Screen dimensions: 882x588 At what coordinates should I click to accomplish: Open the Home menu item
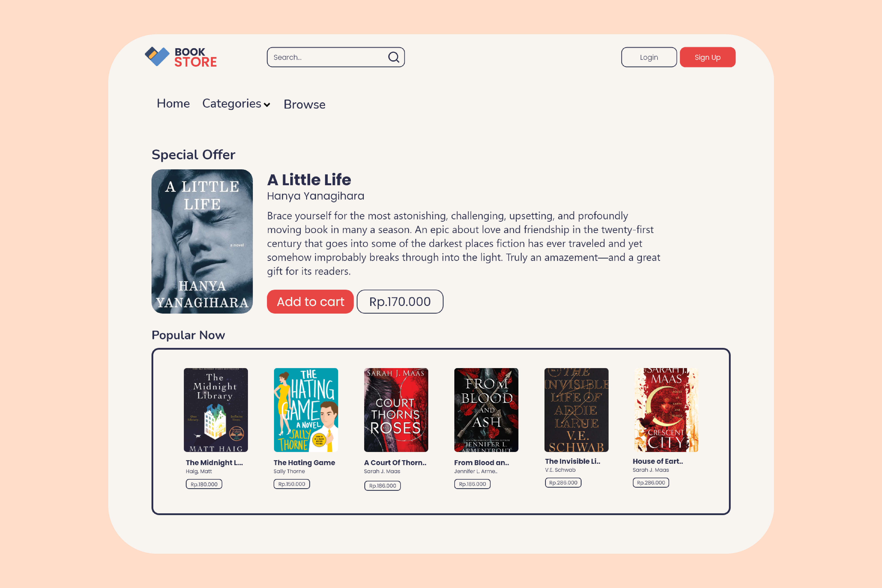click(173, 103)
